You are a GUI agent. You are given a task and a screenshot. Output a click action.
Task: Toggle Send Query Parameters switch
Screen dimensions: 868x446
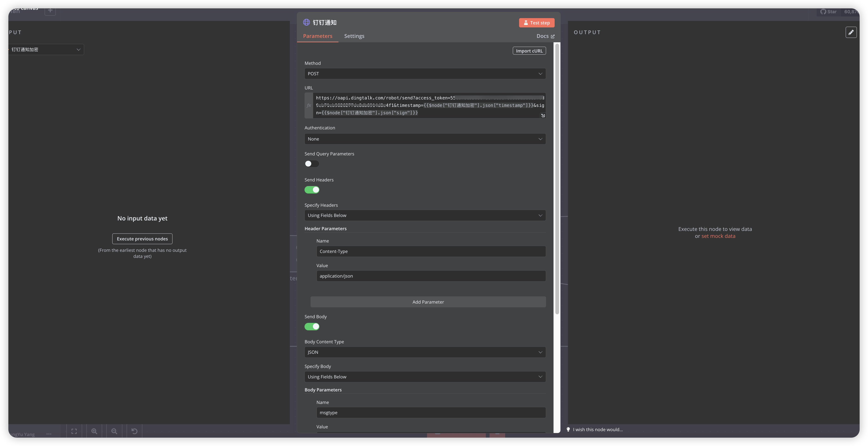click(x=312, y=164)
